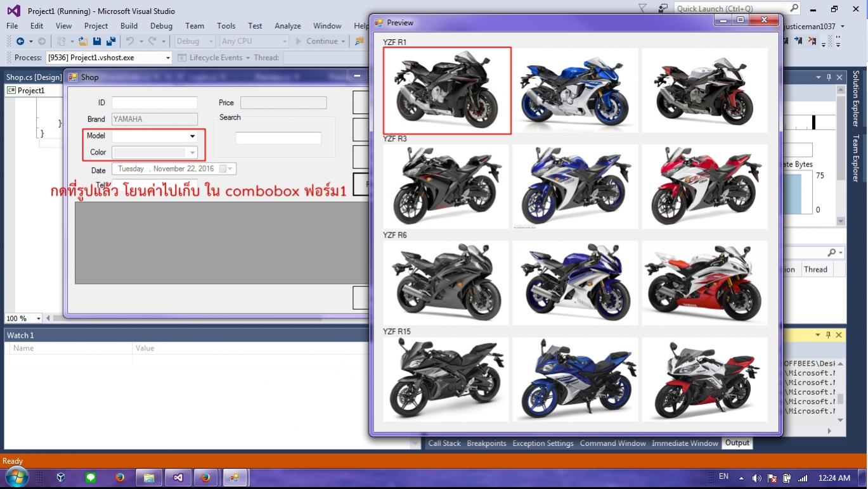Open the Tools menu
Screen dimensions: 868x489
pos(226,26)
